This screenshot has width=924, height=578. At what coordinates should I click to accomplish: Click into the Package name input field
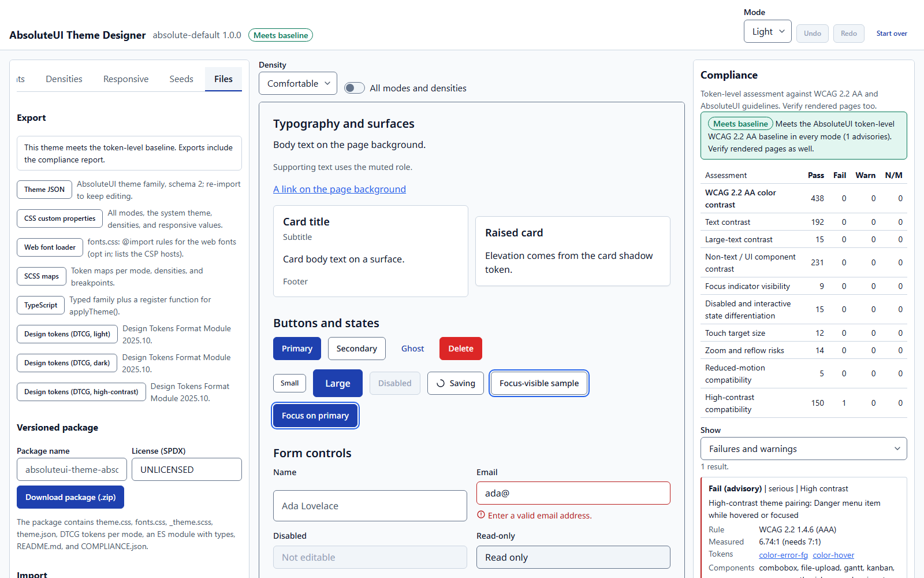[x=72, y=469]
